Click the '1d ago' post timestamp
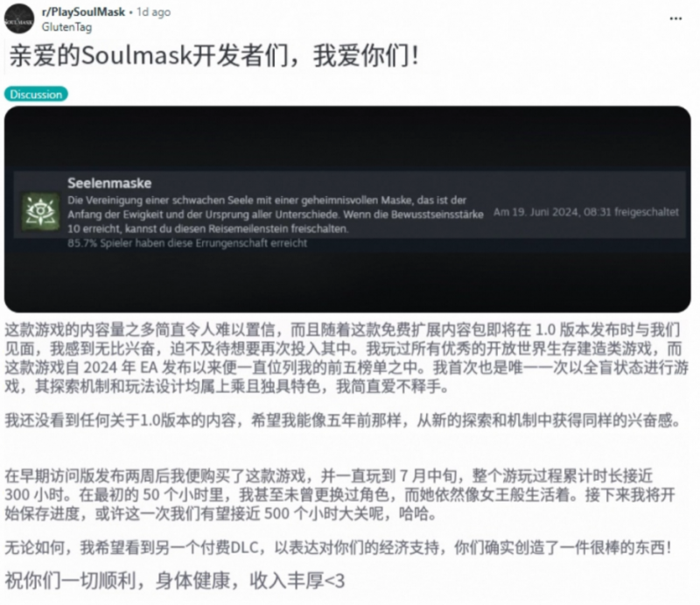The height and width of the screenshot is (605, 700). 154,12
